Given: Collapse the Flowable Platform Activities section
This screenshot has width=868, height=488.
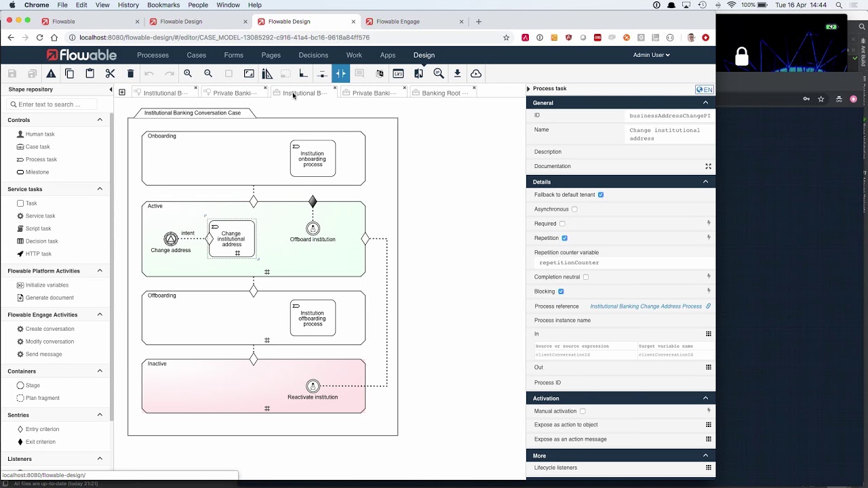Looking at the screenshot, I should [x=100, y=270].
